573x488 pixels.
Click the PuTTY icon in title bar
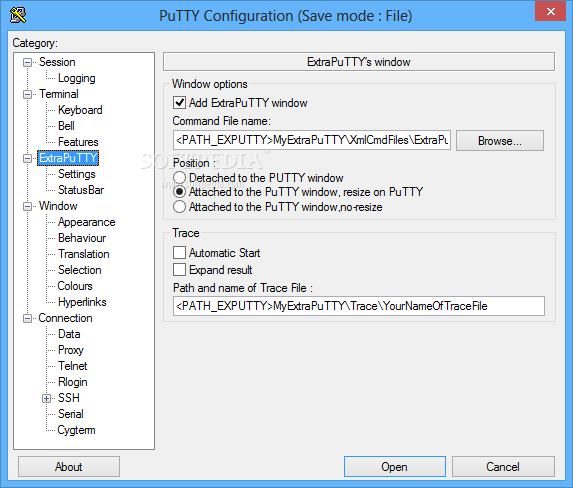pyautogui.click(x=18, y=15)
